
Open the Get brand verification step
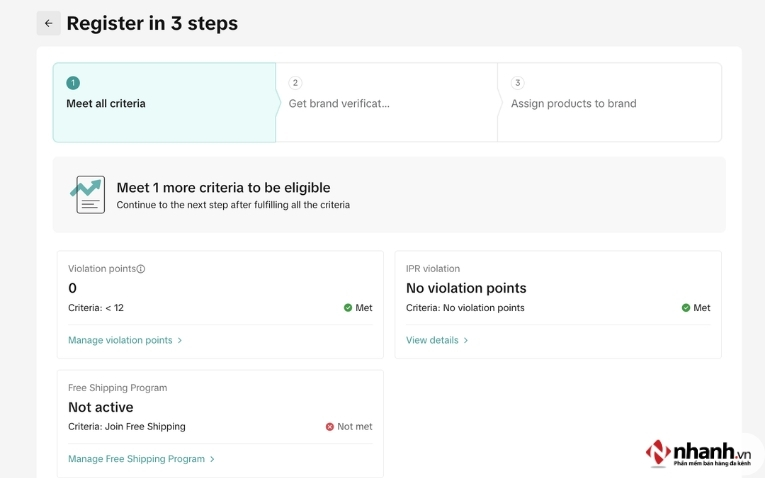(x=339, y=104)
